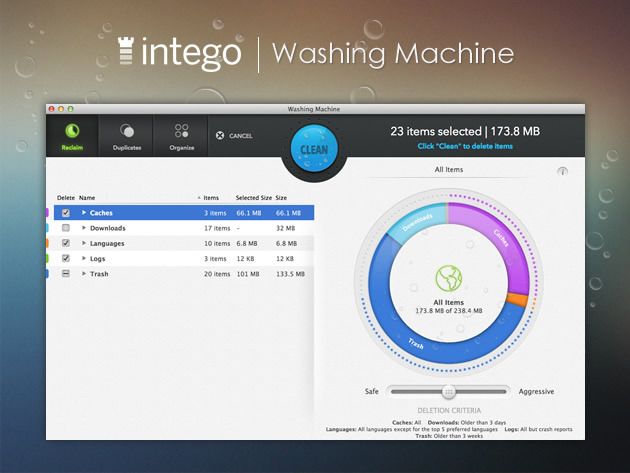
Task: Uncheck the Caches delete checkbox
Action: click(66, 213)
